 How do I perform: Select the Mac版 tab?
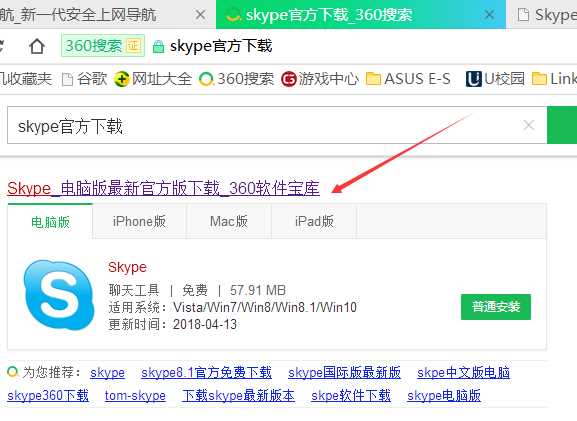pyautogui.click(x=229, y=222)
